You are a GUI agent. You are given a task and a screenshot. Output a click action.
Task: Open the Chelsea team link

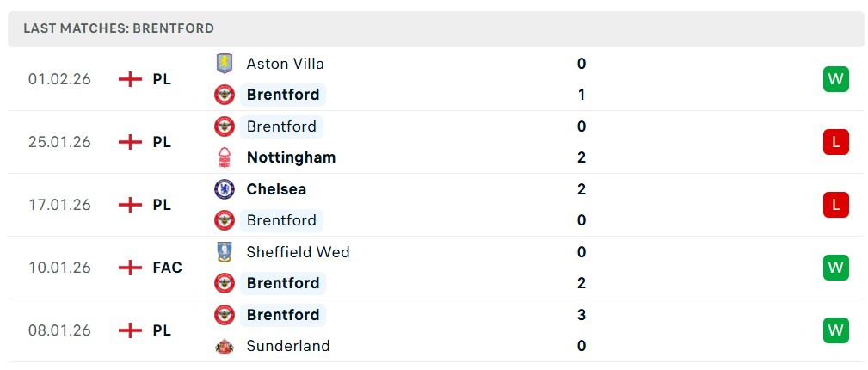click(x=276, y=189)
